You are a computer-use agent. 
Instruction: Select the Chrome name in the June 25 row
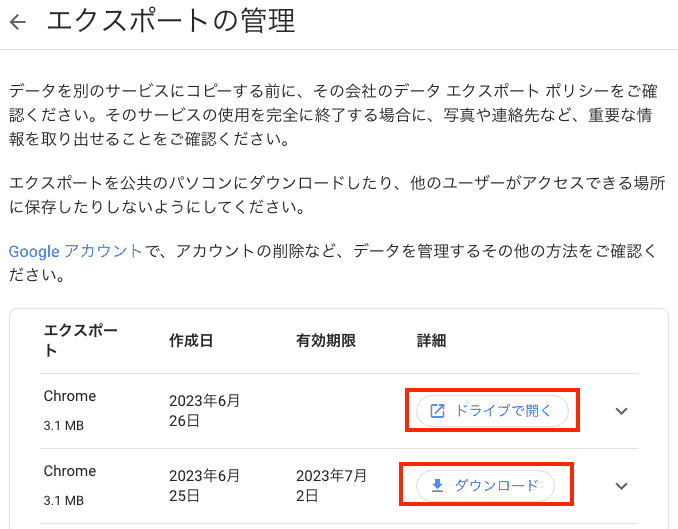click(x=70, y=471)
